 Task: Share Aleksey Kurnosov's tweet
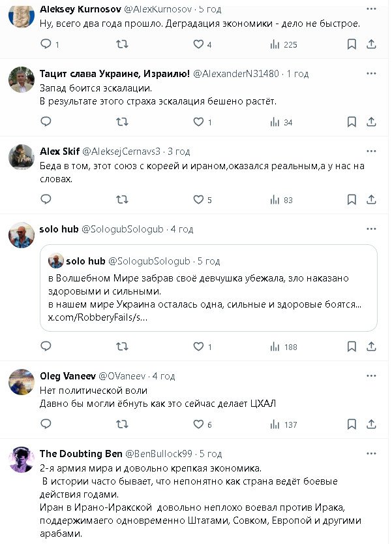(371, 44)
